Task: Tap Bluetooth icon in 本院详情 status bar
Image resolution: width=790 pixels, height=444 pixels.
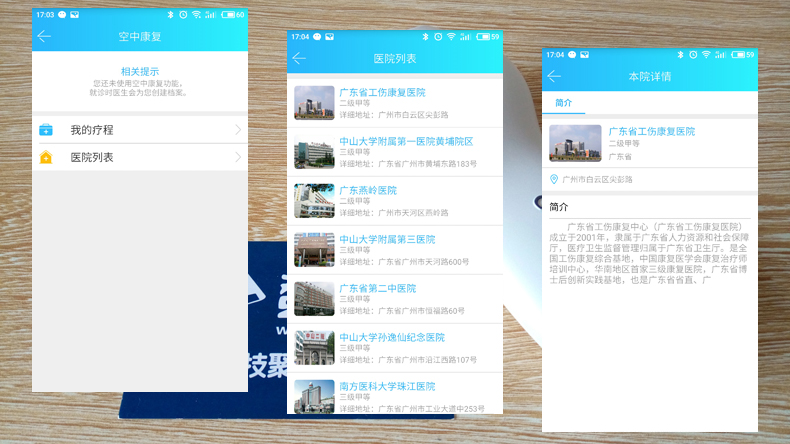Action: click(680, 54)
